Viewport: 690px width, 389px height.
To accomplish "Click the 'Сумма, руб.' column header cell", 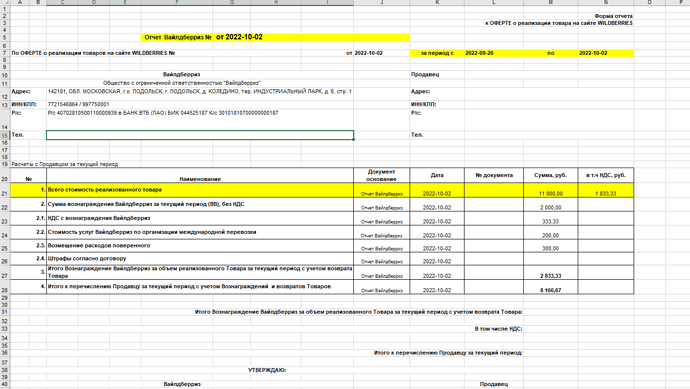I will pyautogui.click(x=551, y=176).
